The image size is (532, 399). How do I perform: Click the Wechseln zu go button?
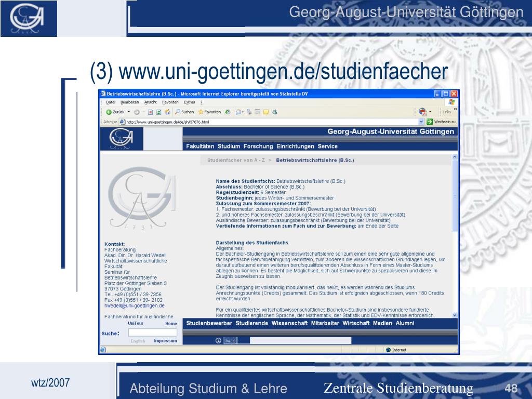441,122
